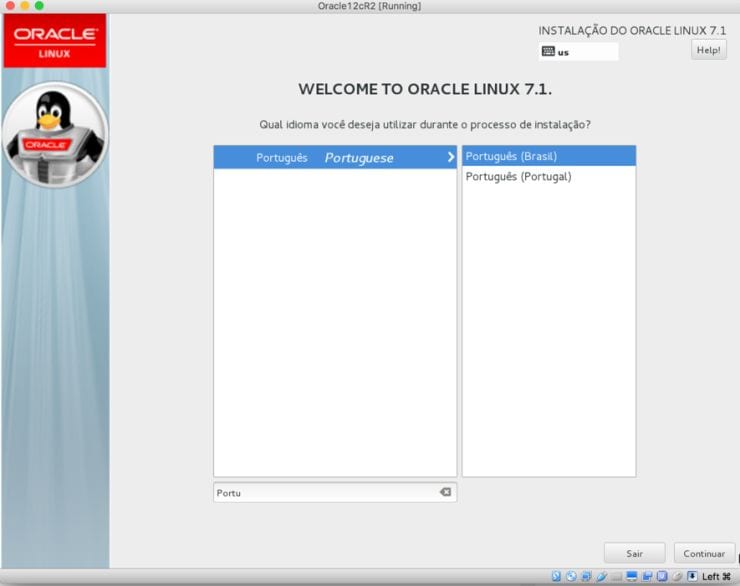Click the INSTALAÇÃO DO ORACLE LINUX 7.1 label
The image size is (740, 586).
pos(632,31)
